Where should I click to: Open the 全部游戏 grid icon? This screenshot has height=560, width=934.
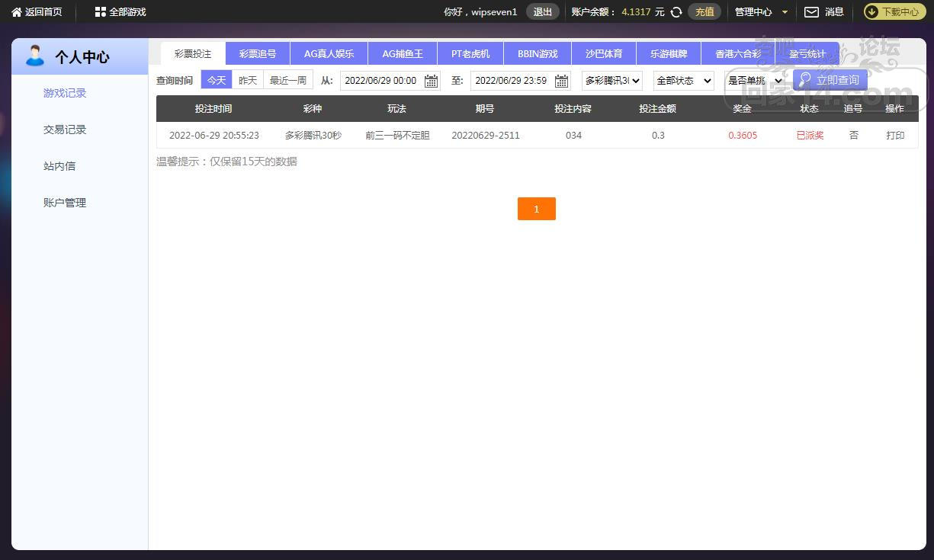(101, 12)
